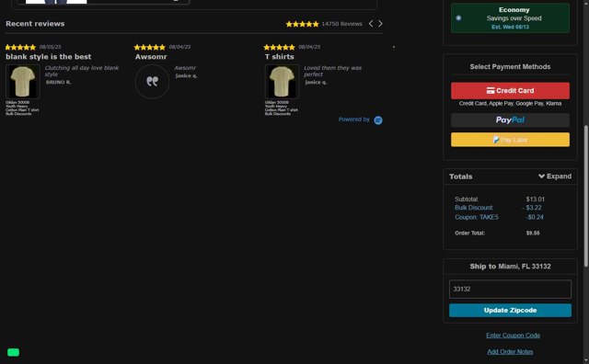Click the Ship to Miami, FL 33132 heading
This screenshot has height=364, width=589.
510,266
